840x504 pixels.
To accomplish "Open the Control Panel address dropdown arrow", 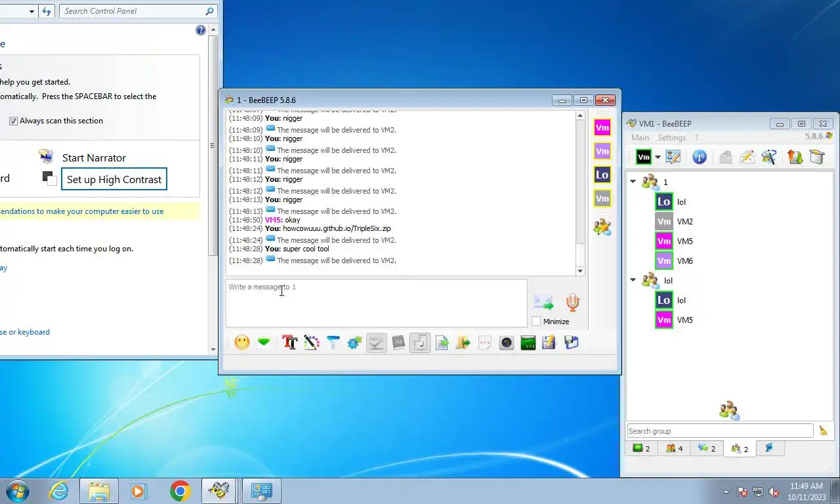I will coord(31,11).
